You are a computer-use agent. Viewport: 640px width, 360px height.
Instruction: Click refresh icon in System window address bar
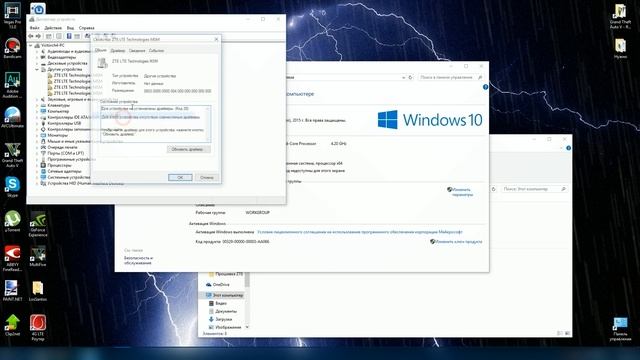pos(411,77)
